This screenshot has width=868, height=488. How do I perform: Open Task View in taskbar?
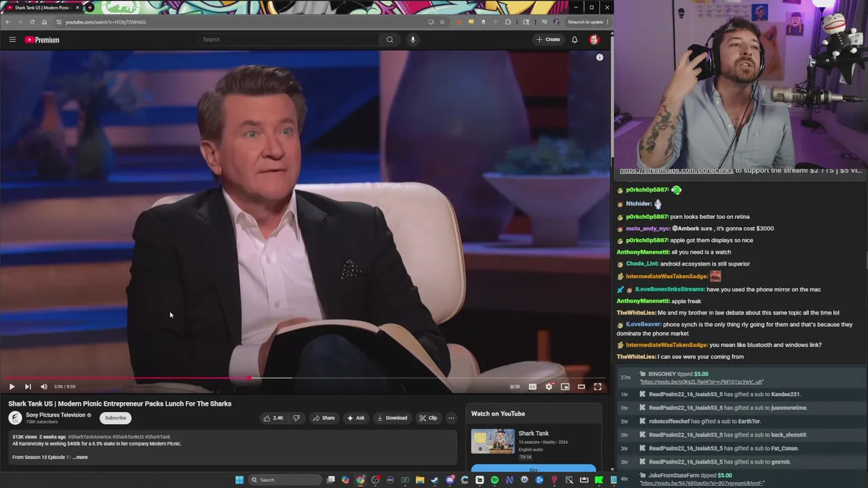point(331,480)
